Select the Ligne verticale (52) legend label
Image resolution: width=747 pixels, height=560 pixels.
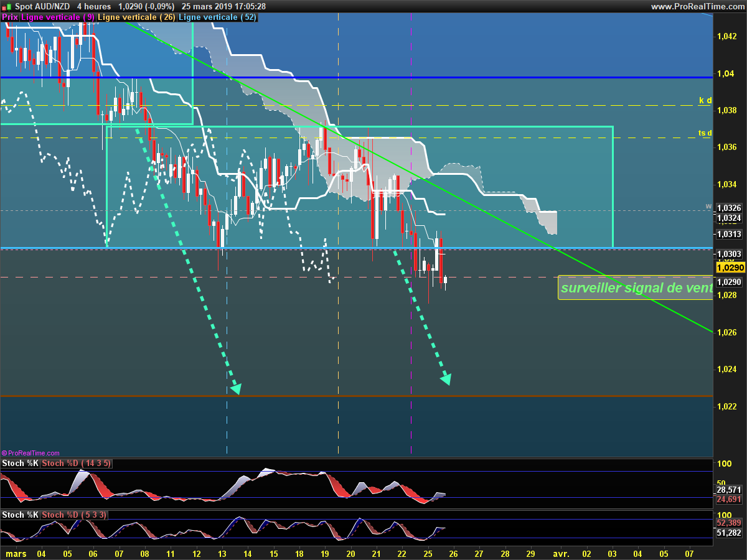[217, 17]
